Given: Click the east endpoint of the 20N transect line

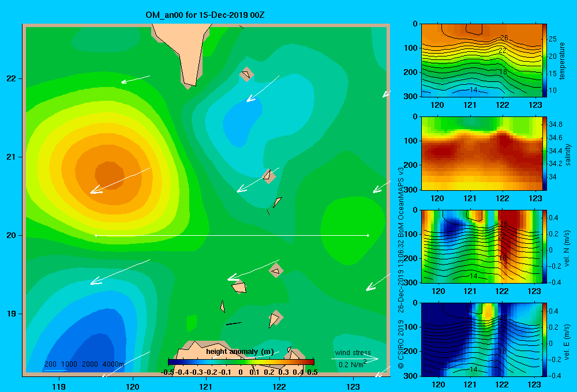Looking at the screenshot, I should click(x=368, y=235).
